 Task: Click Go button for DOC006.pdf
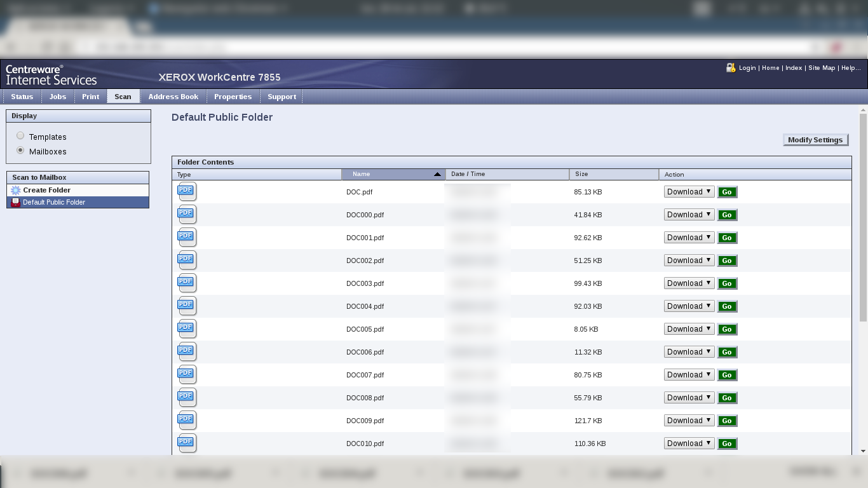[727, 352]
